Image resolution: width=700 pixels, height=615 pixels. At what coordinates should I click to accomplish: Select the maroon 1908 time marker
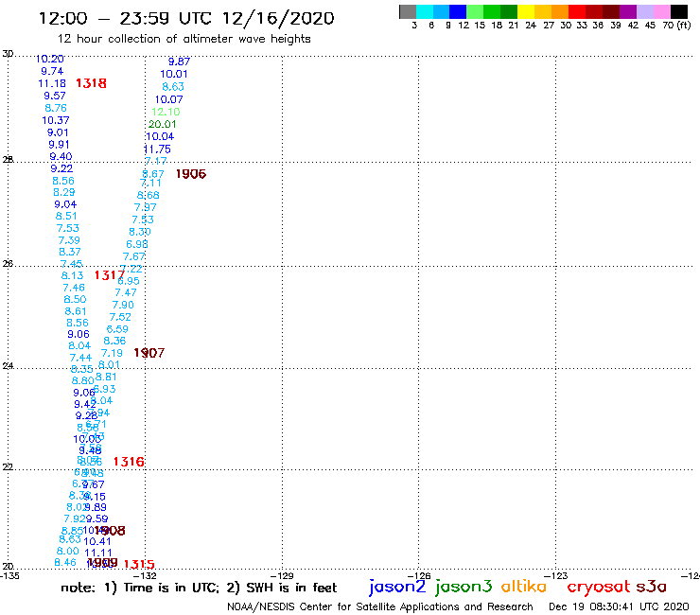[x=110, y=531]
